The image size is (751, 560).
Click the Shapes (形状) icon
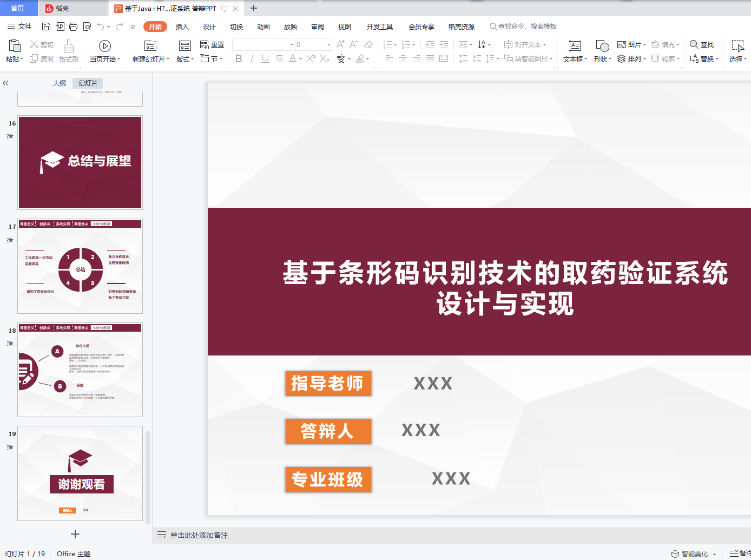(x=602, y=46)
